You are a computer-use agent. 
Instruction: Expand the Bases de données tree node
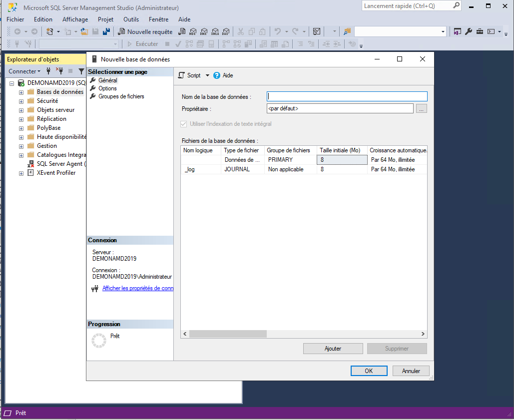tap(21, 92)
